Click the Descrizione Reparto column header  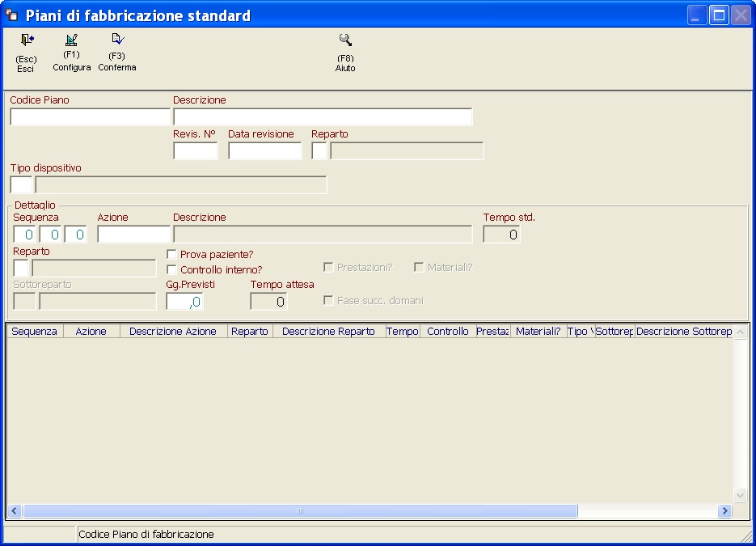point(329,332)
